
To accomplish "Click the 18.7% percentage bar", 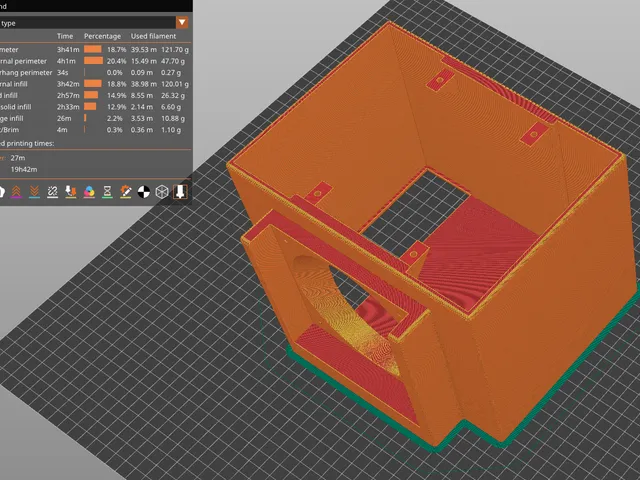I will (93, 49).
